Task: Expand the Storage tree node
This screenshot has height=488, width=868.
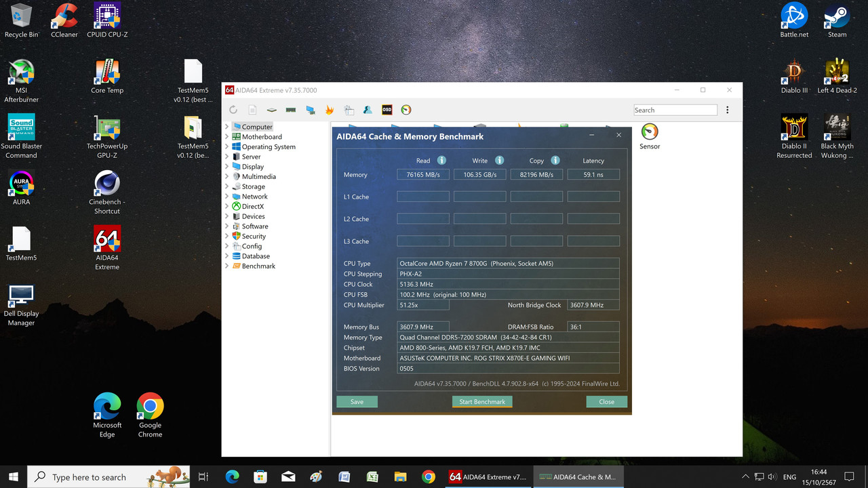Action: [x=227, y=186]
